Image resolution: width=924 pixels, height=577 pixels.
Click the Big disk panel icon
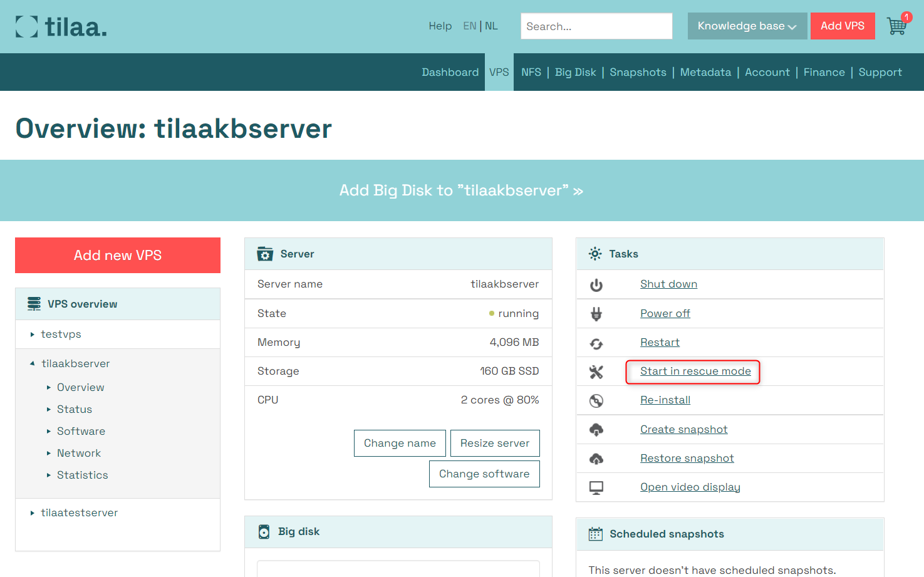[264, 532]
